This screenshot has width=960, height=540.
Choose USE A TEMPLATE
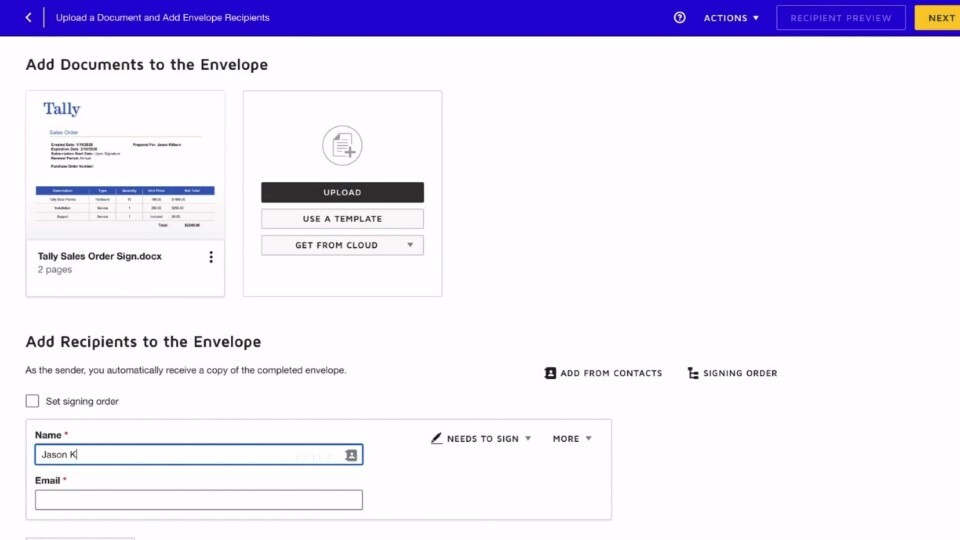tap(342, 219)
